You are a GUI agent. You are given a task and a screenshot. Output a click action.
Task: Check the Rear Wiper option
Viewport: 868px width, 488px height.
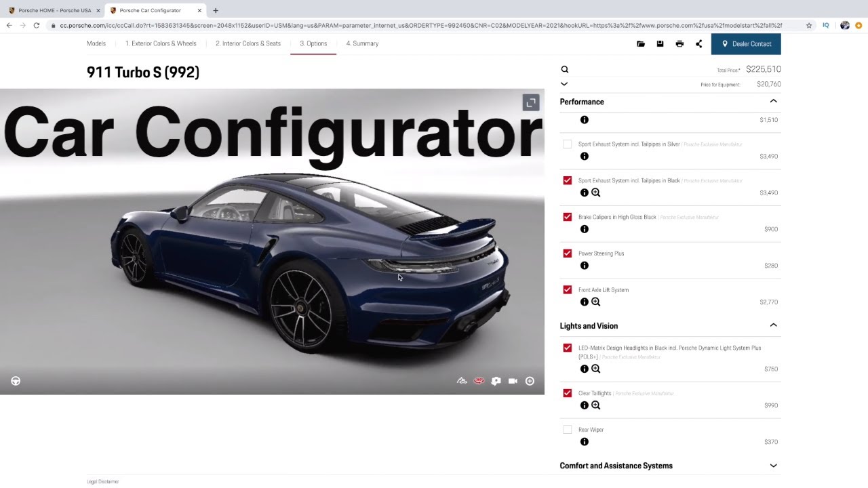[x=568, y=430]
